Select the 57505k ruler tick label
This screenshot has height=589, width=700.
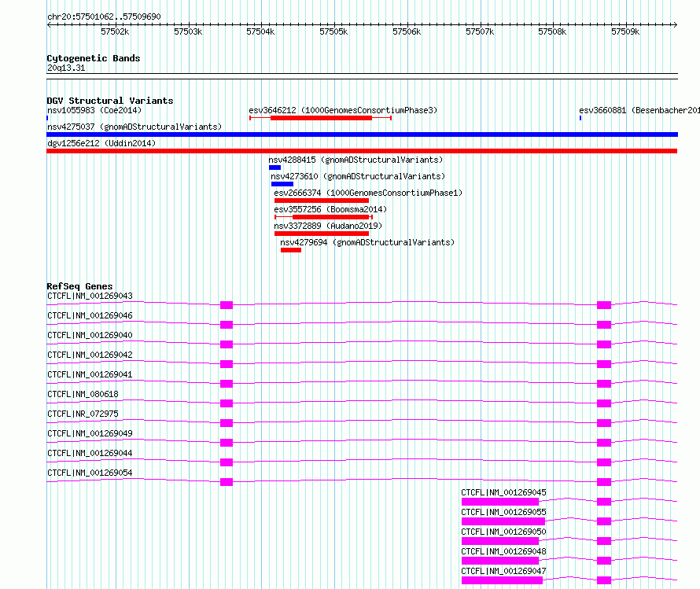tap(333, 31)
